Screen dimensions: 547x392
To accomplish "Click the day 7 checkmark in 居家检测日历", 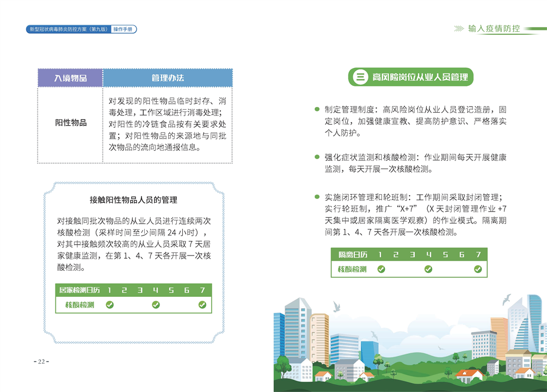I will pyautogui.click(x=202, y=305).
